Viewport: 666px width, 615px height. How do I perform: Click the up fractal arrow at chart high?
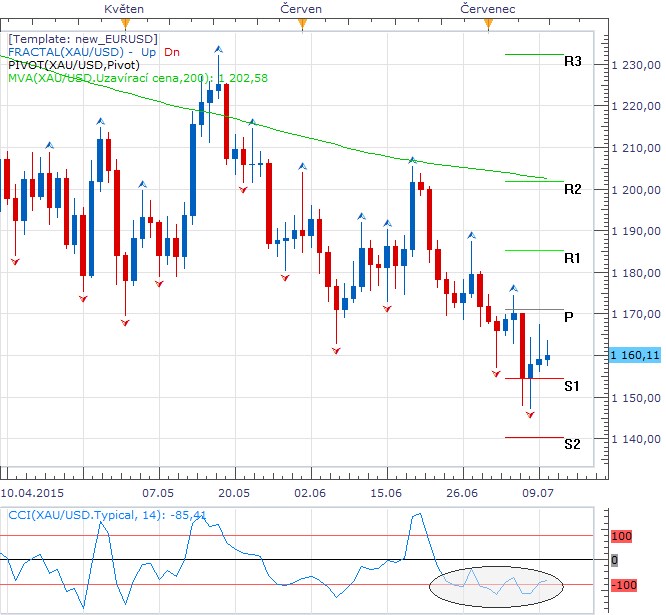click(x=218, y=49)
